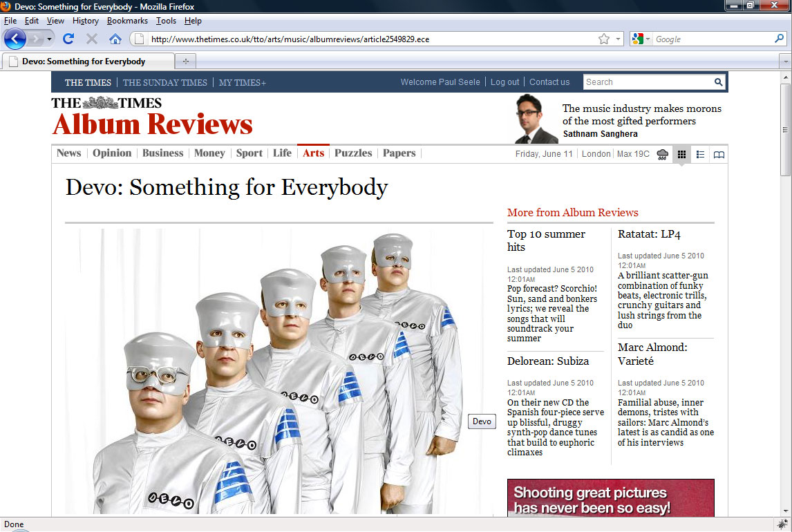This screenshot has width=792, height=532.
Task: Reload the page with the refresh icon
Action: (x=68, y=39)
